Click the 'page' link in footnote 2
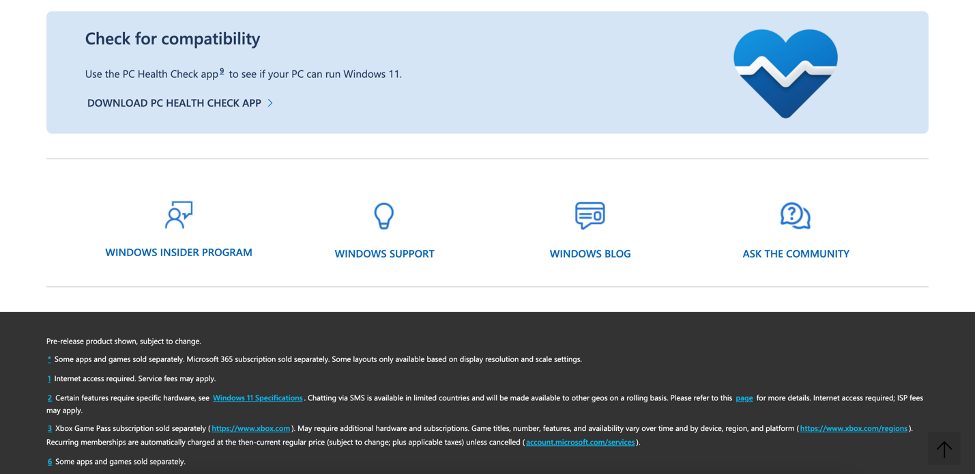 744,398
